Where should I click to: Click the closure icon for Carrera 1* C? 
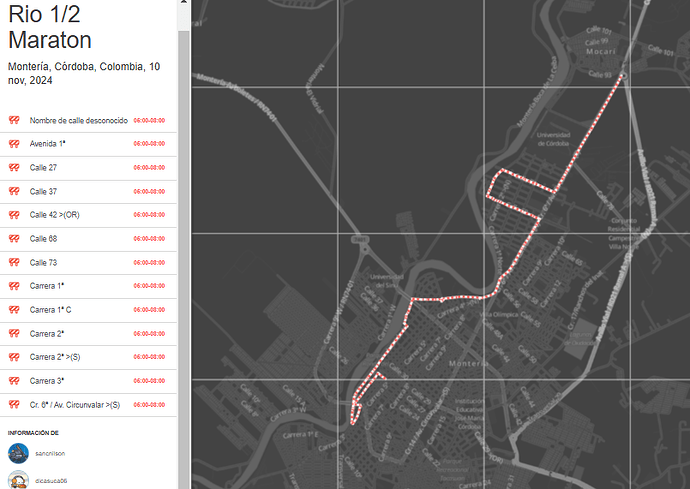(x=15, y=310)
